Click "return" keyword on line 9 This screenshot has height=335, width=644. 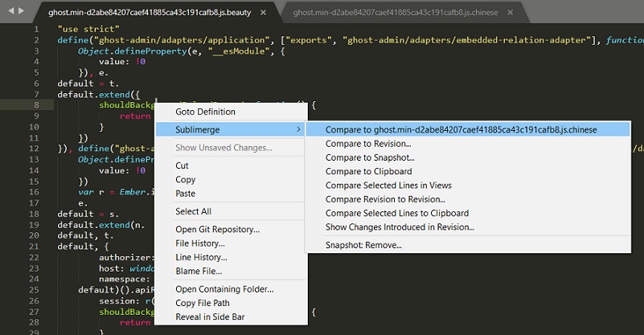tap(135, 116)
